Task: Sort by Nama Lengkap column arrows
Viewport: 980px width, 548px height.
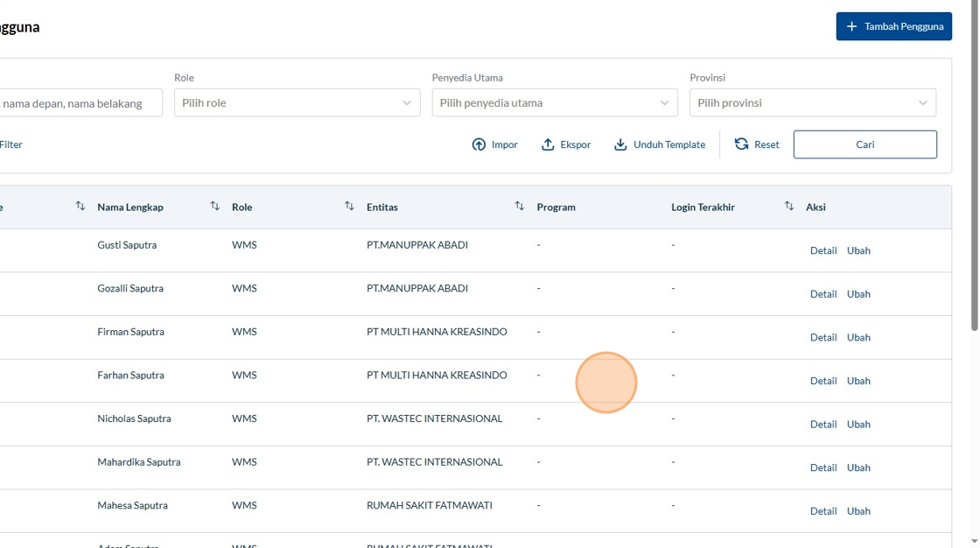Action: (x=214, y=207)
